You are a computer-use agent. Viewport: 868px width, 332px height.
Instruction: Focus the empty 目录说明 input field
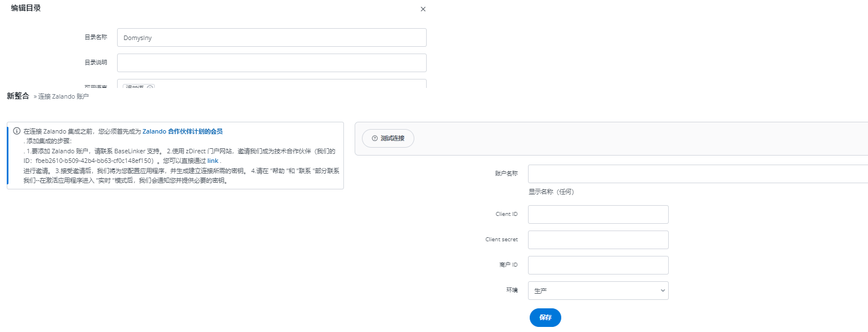(271, 63)
